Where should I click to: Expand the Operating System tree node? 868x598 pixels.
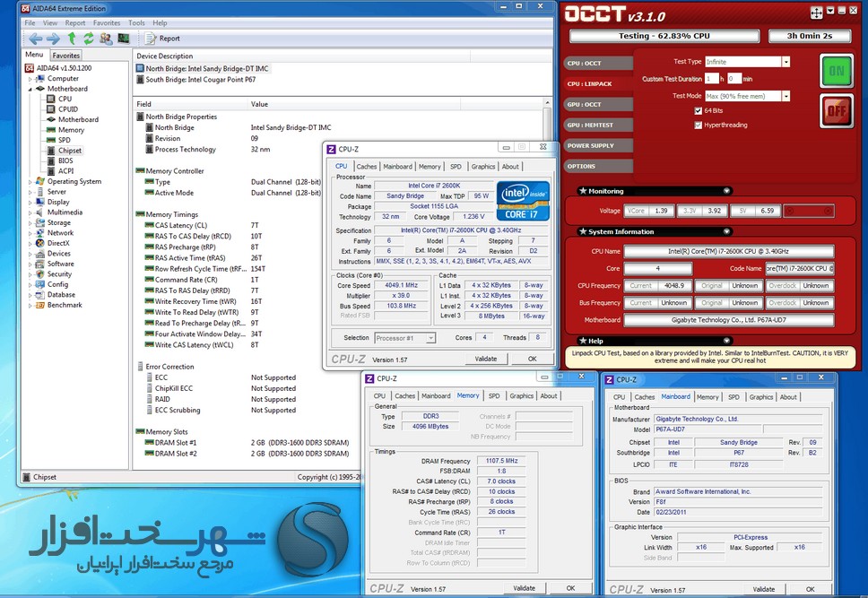tap(30, 182)
